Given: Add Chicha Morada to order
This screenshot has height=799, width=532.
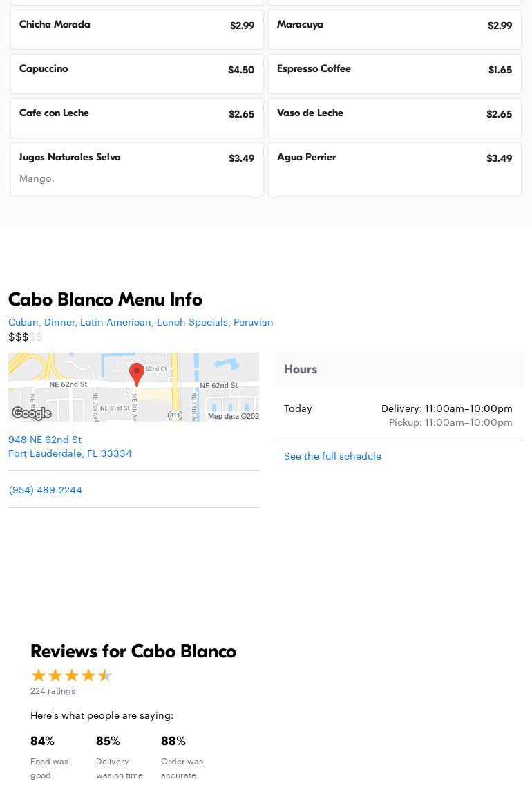Looking at the screenshot, I should coord(137,30).
